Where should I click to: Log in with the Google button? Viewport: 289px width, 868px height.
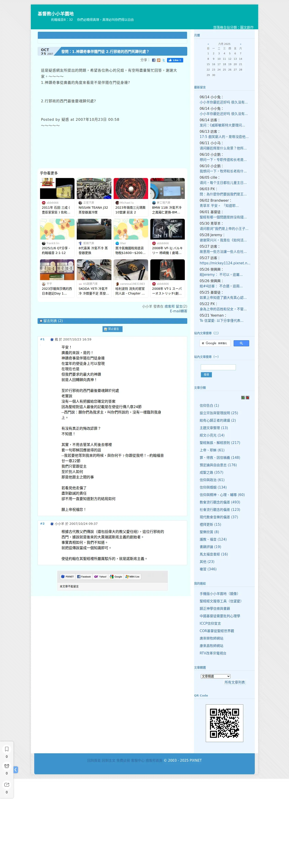(116, 577)
